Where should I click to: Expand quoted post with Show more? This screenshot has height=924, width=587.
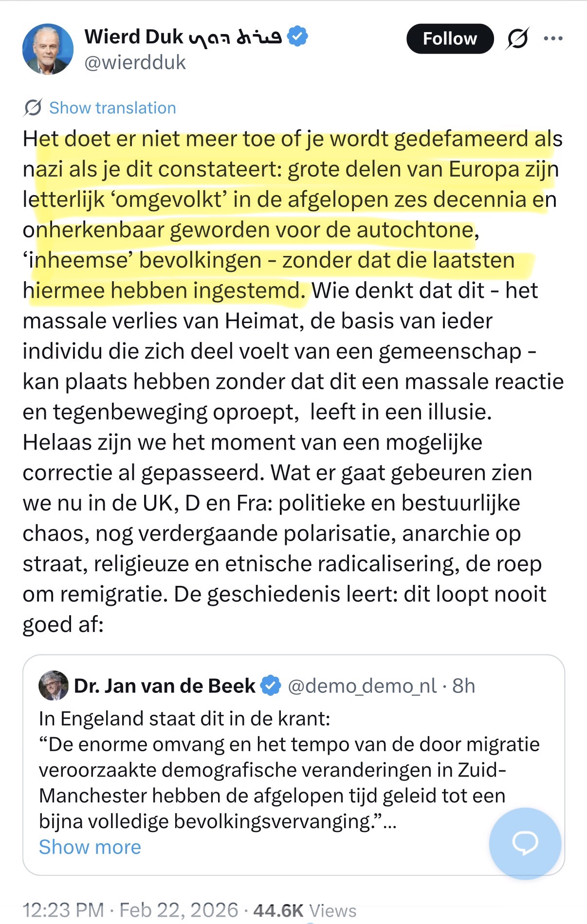(90, 847)
